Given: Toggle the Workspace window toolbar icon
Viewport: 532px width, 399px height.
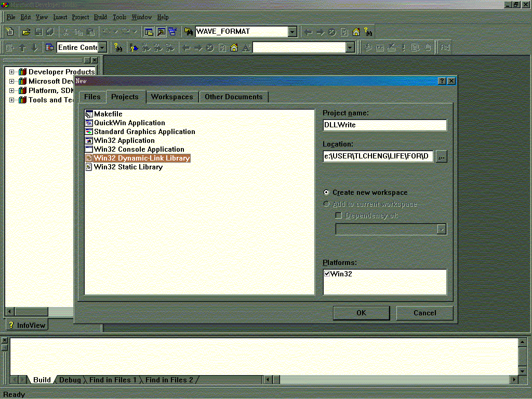Looking at the screenshot, I should (x=149, y=32).
